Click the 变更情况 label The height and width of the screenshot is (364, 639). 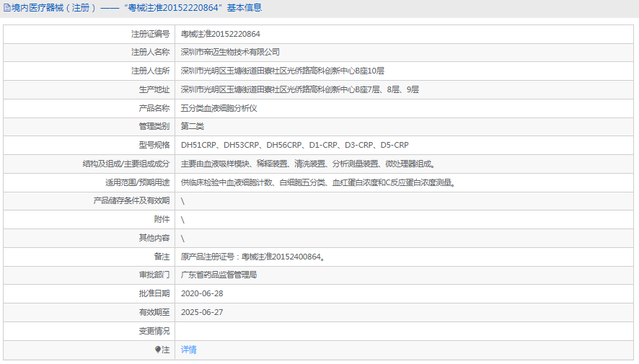pos(154,331)
